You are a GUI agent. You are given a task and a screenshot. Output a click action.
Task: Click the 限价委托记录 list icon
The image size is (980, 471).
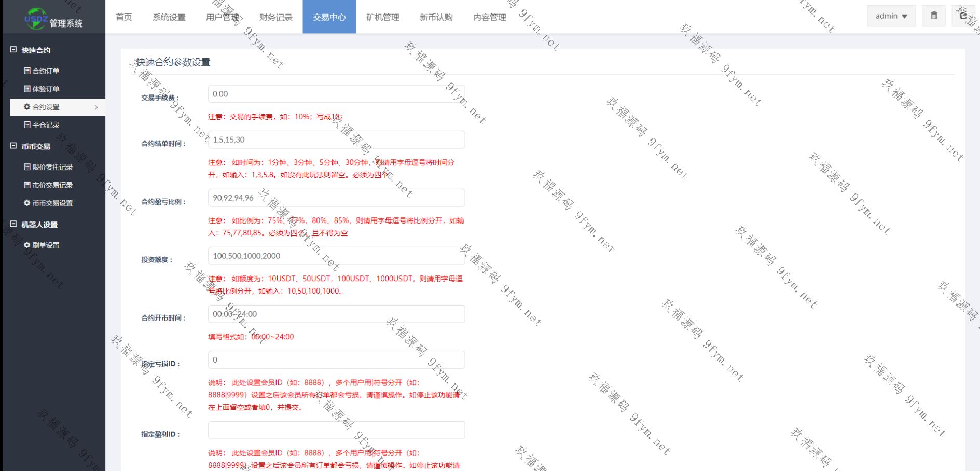pyautogui.click(x=27, y=167)
